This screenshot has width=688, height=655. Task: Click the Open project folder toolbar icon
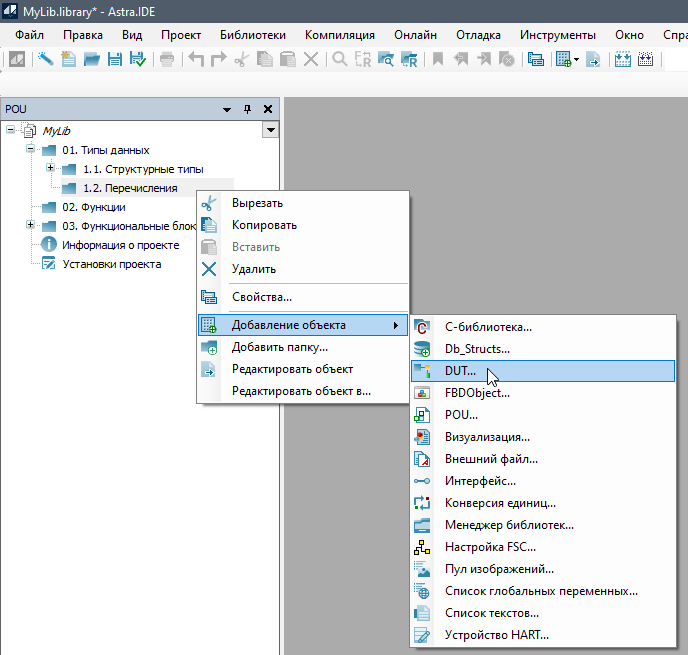[x=92, y=59]
